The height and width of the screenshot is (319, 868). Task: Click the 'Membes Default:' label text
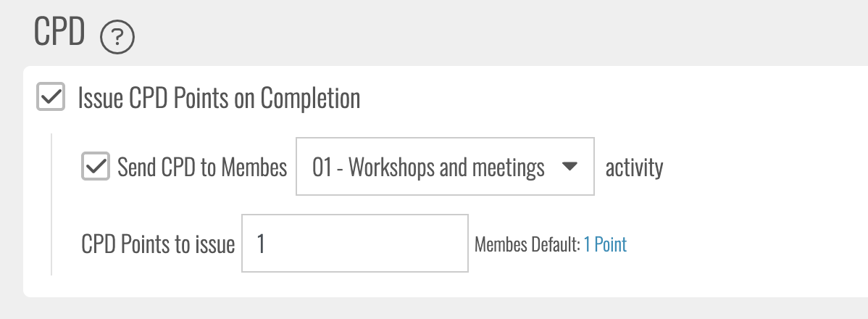click(x=527, y=246)
